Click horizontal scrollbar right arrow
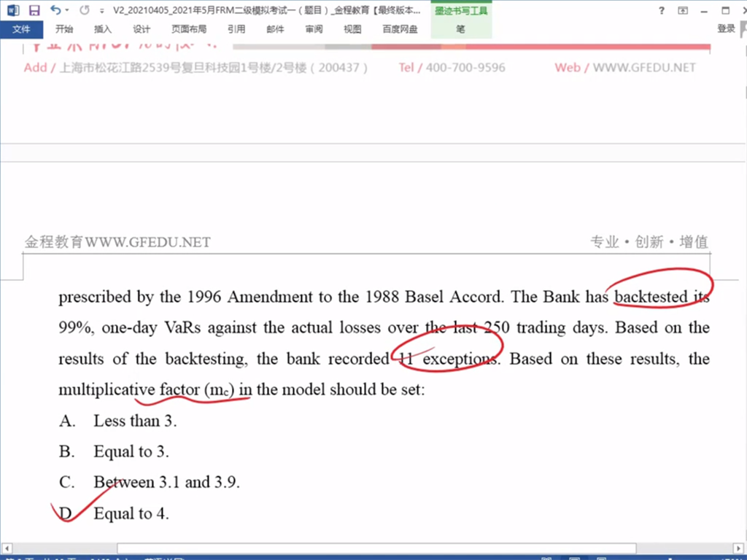747x560 pixels. [738, 548]
